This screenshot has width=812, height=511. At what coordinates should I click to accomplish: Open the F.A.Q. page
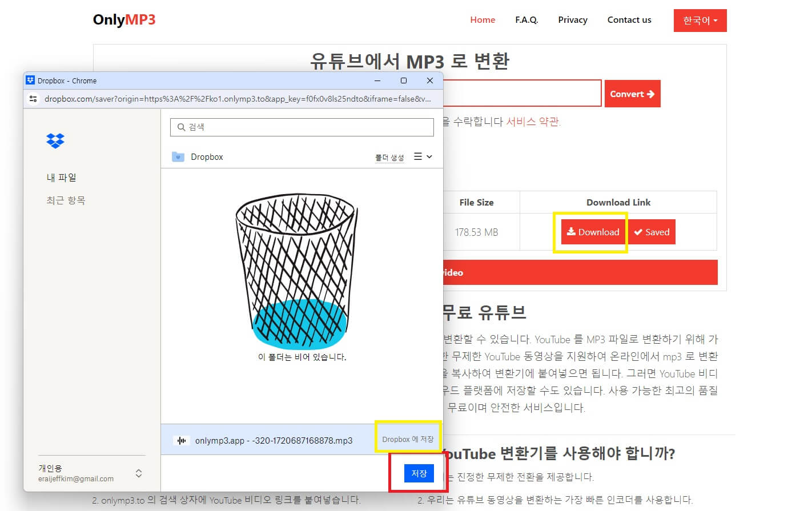click(x=526, y=20)
